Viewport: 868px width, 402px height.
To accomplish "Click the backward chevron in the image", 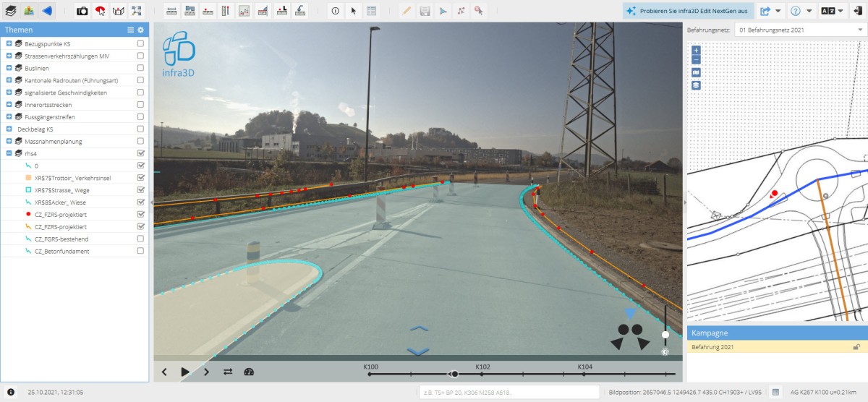I will pyautogui.click(x=419, y=351).
